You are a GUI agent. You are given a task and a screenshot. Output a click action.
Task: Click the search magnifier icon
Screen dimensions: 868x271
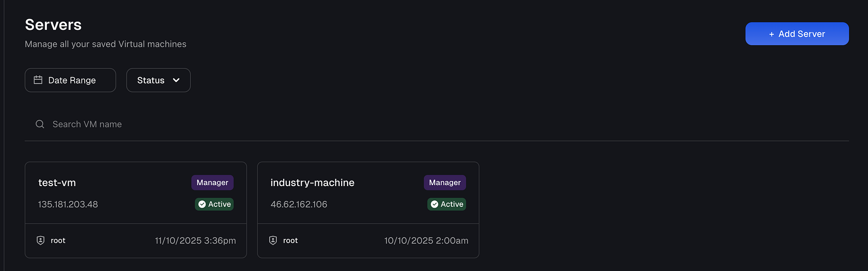[40, 124]
